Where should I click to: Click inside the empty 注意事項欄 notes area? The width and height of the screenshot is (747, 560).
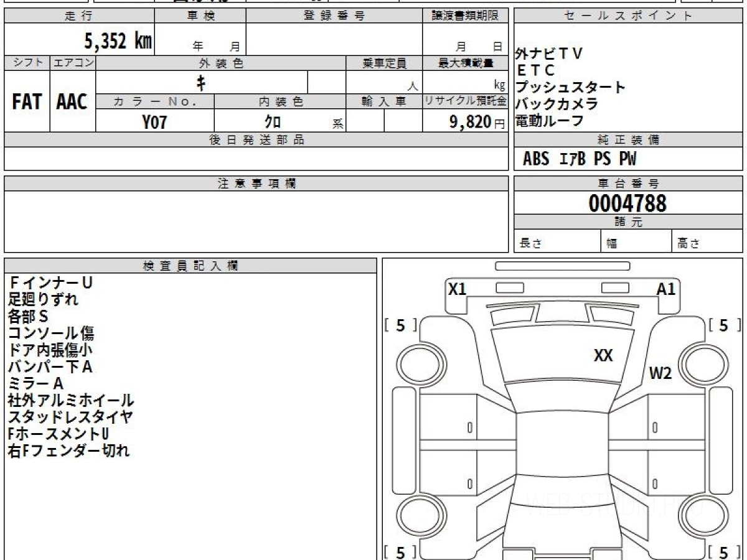256,221
